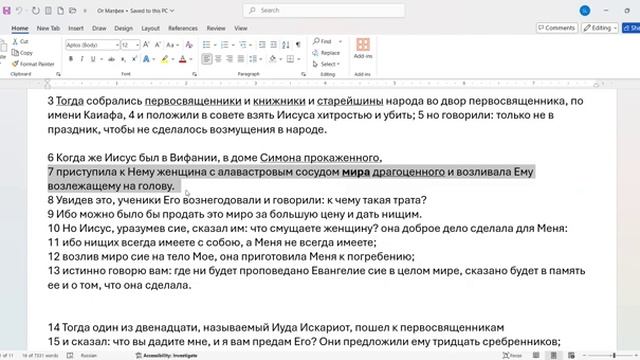Switch to Web Layout view
Screen dimensions: 640x360
pyautogui.click(x=571, y=356)
